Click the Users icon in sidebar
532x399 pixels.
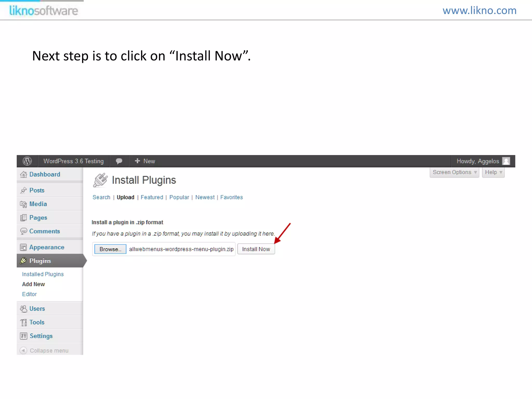23,309
